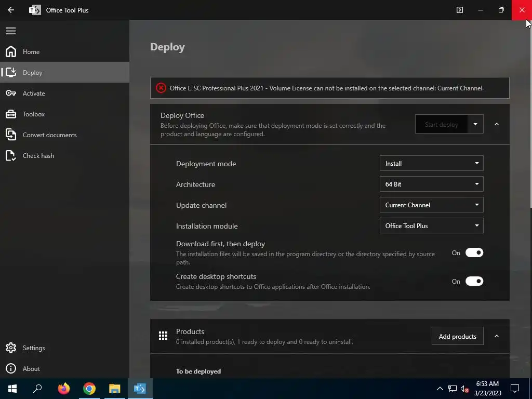Image resolution: width=532 pixels, height=399 pixels.
Task: Open the Installation module dropdown
Action: point(432,225)
